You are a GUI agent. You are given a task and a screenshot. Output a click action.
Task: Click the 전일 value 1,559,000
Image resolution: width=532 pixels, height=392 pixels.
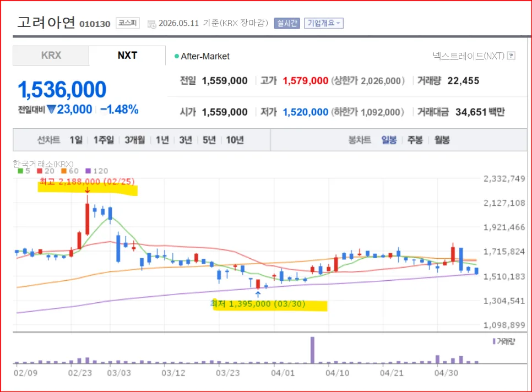[x=225, y=81]
